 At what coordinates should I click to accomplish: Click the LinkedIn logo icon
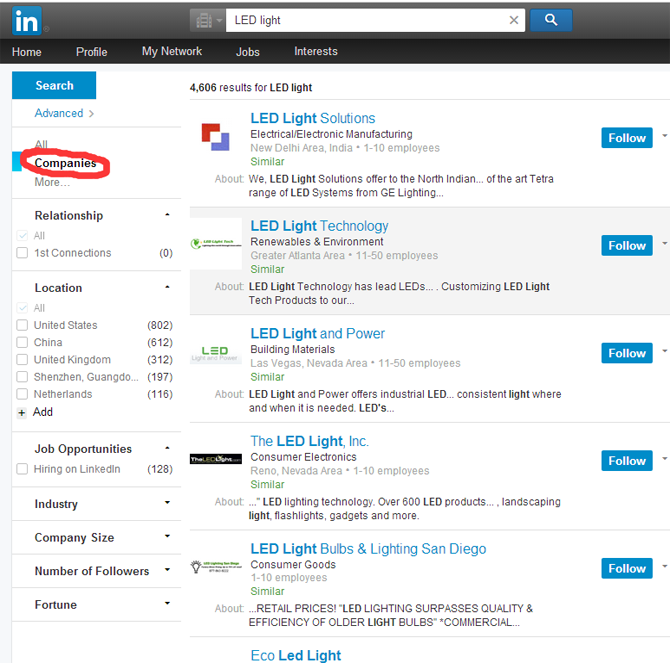tap(27, 19)
